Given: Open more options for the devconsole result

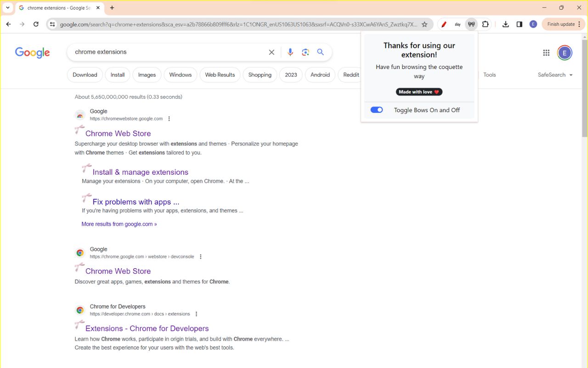Looking at the screenshot, I should (x=201, y=257).
